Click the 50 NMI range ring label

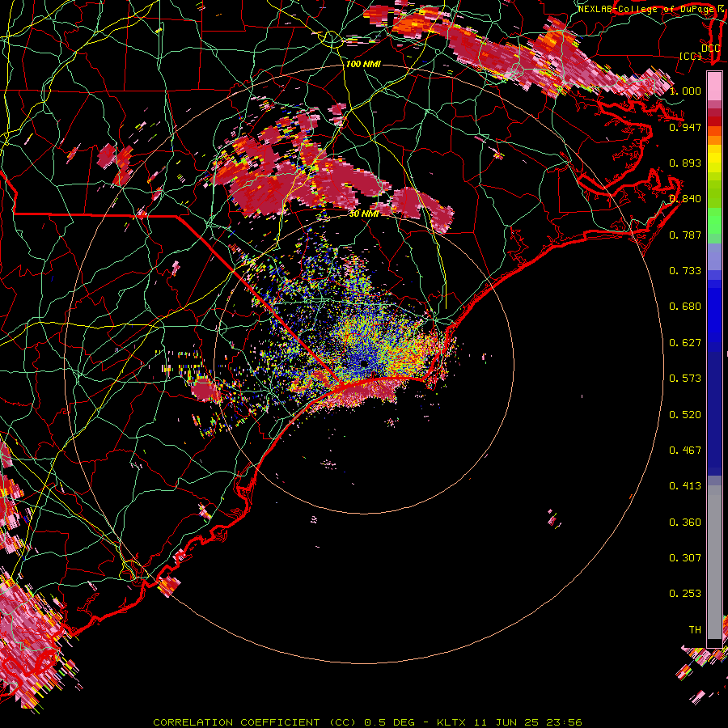point(364,214)
